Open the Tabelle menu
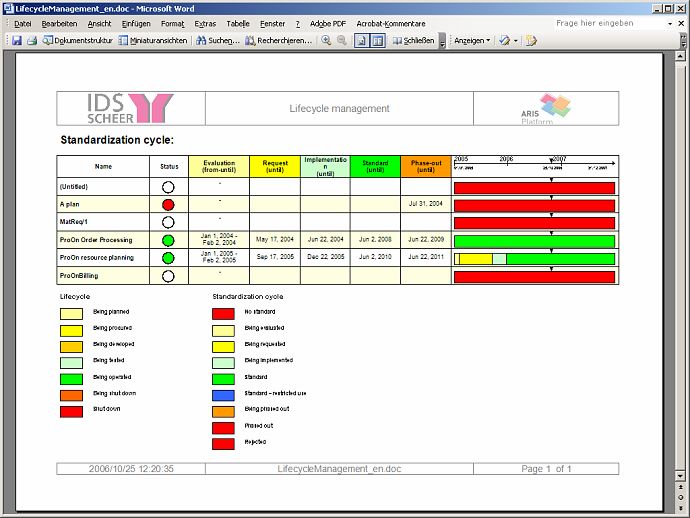The image size is (690, 518). coord(238,23)
